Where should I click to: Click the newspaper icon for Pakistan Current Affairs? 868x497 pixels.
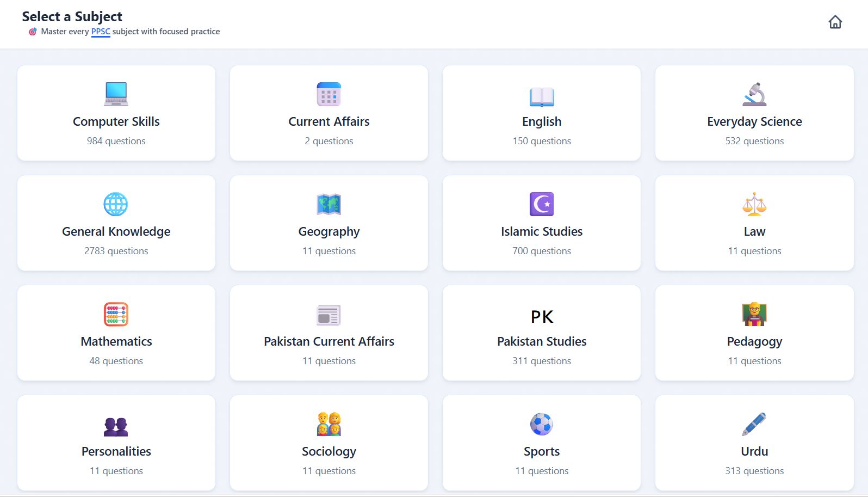coord(328,315)
